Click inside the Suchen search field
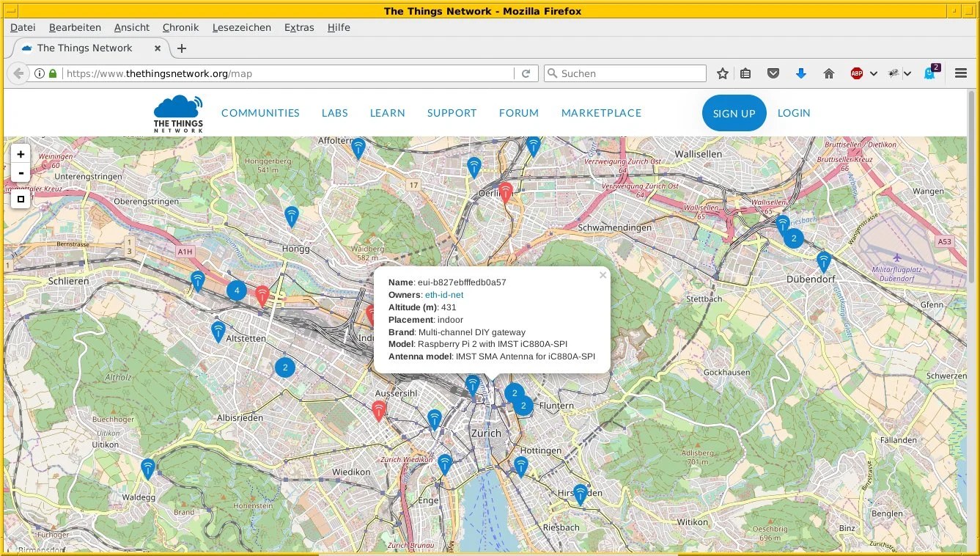980x556 pixels. [x=625, y=73]
